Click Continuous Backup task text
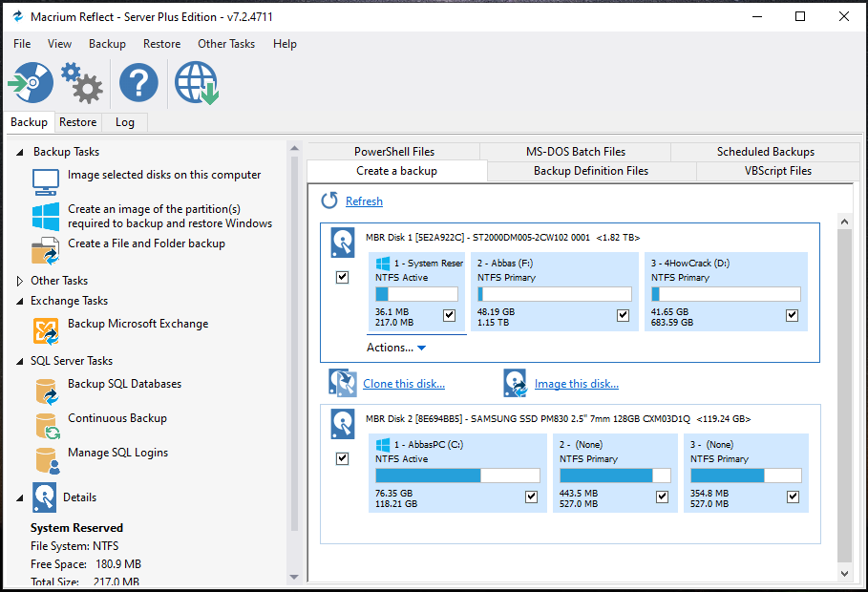The image size is (868, 592). click(116, 418)
